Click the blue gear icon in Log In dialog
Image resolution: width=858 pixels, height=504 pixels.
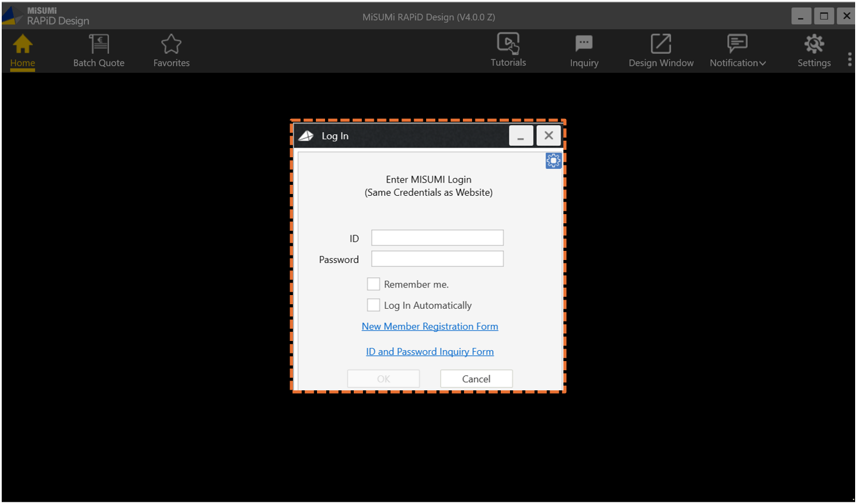(x=553, y=161)
